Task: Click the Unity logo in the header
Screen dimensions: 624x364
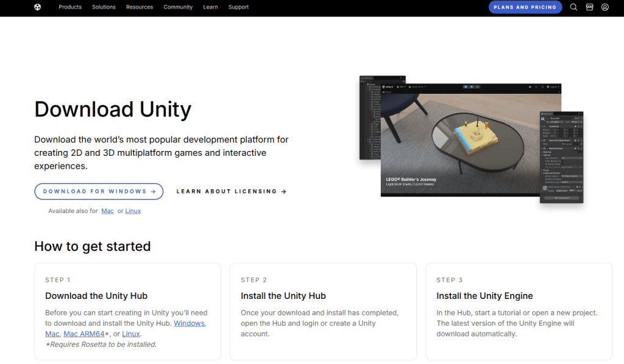Action: (38, 7)
